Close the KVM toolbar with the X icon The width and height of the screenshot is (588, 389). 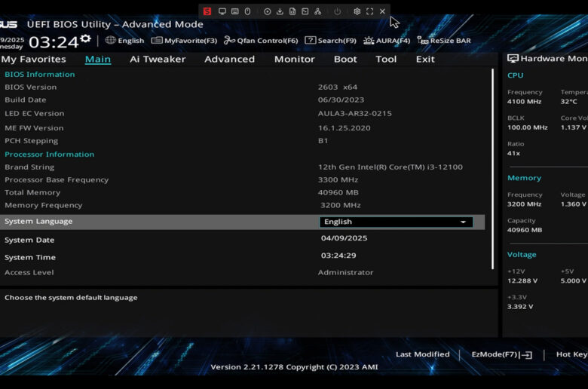point(382,11)
